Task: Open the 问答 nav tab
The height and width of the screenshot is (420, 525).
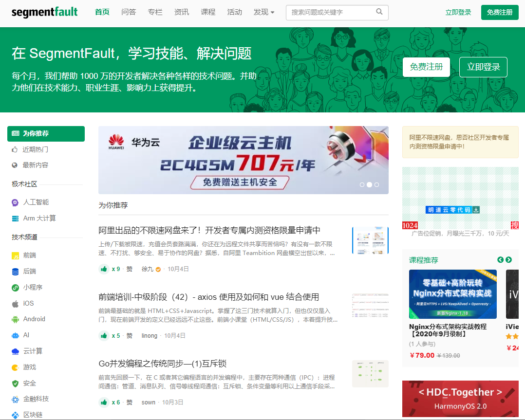Action: point(129,12)
